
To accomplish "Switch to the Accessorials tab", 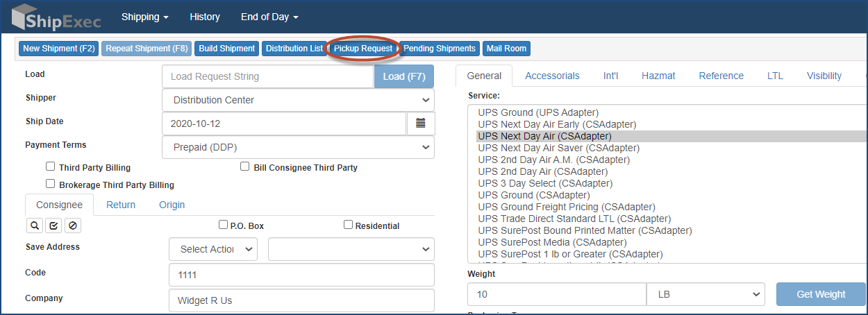I will (x=552, y=76).
